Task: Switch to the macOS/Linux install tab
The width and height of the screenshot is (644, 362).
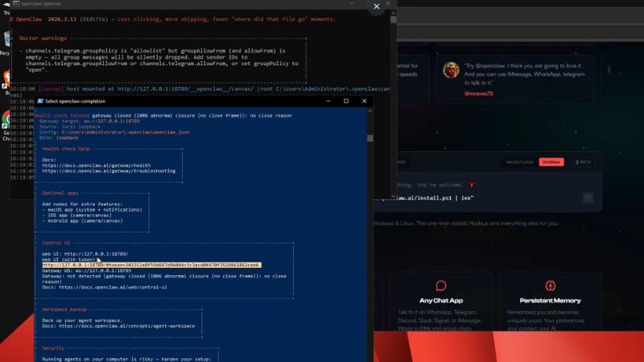Action: 519,162
